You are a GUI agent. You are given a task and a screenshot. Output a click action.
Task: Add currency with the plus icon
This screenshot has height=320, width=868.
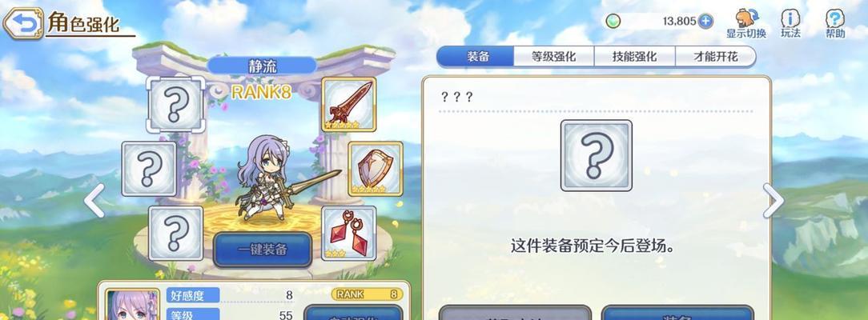705,22
